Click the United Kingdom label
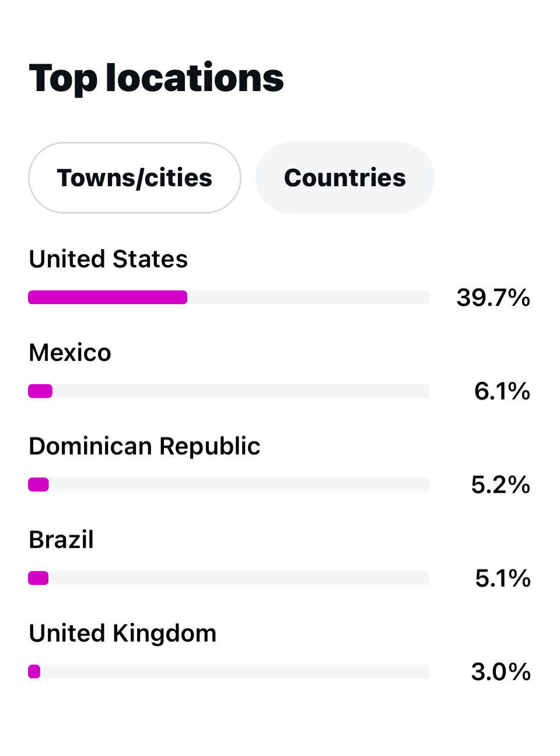 click(x=123, y=633)
